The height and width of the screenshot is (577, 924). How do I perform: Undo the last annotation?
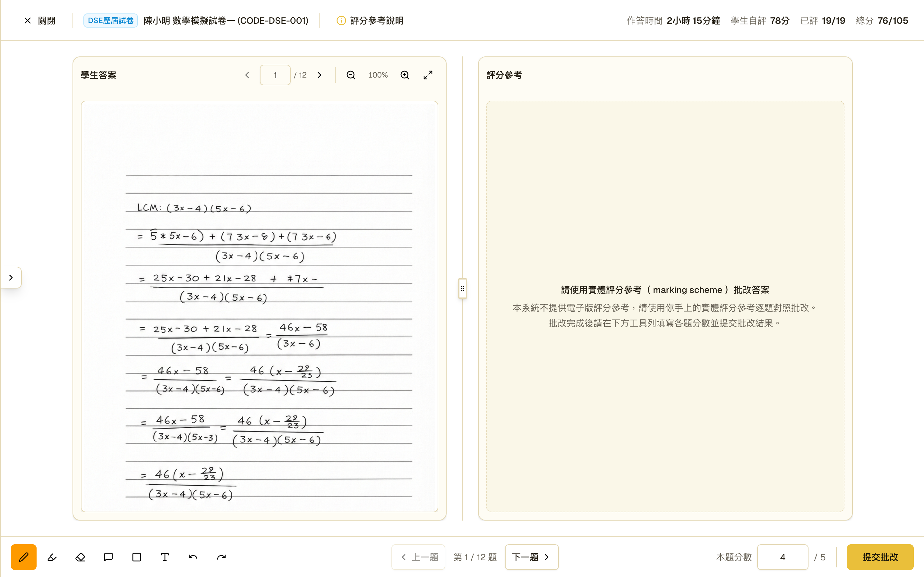(193, 557)
